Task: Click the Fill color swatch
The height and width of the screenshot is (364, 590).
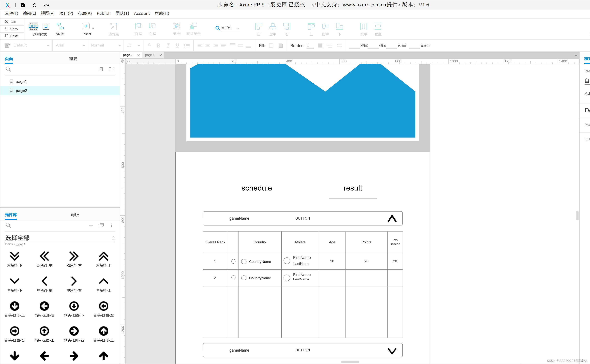Action: (x=271, y=45)
